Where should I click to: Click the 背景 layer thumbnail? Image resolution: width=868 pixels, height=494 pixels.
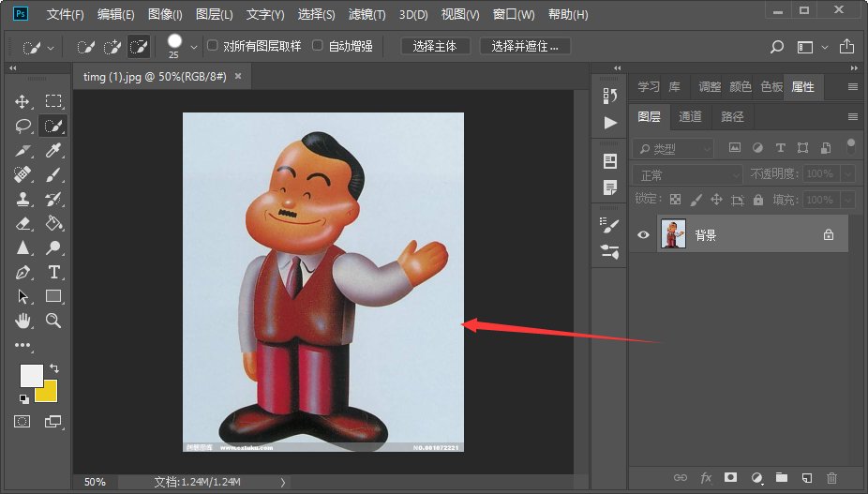pyautogui.click(x=673, y=233)
